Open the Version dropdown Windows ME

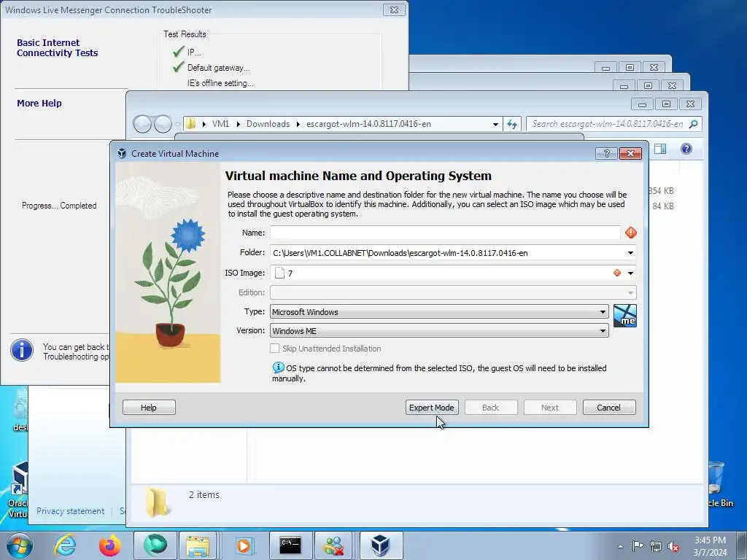pos(439,331)
